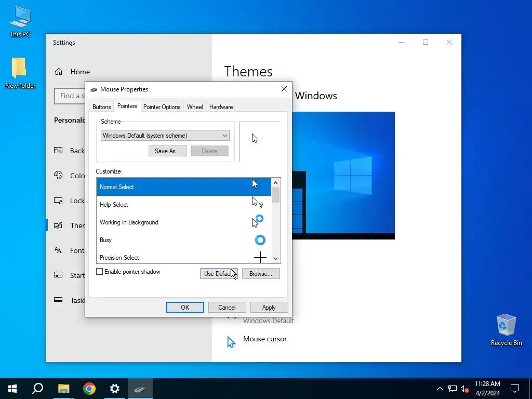Click the Working In Background cursor icon
Viewport: 532px width, 399px height.
pos(258,221)
